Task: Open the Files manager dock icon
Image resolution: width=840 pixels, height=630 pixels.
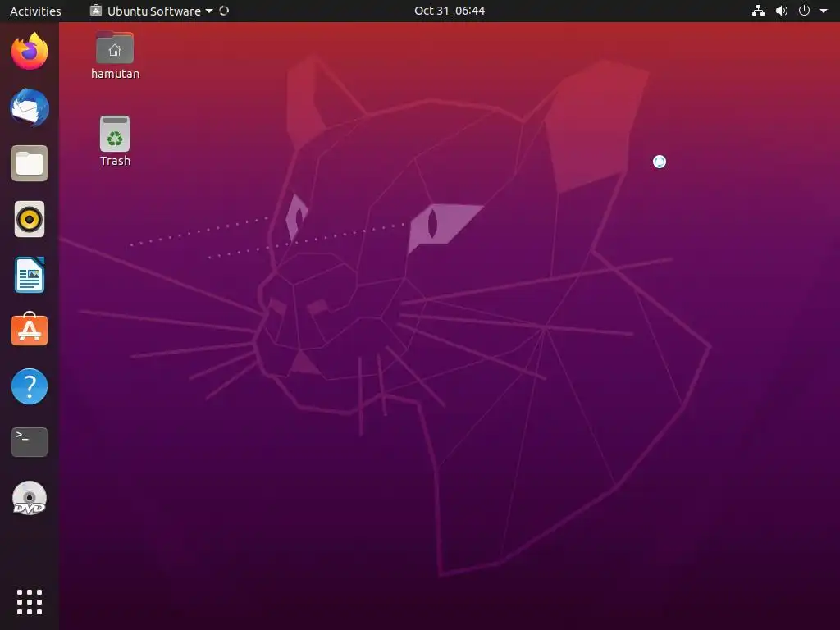Action: point(30,163)
